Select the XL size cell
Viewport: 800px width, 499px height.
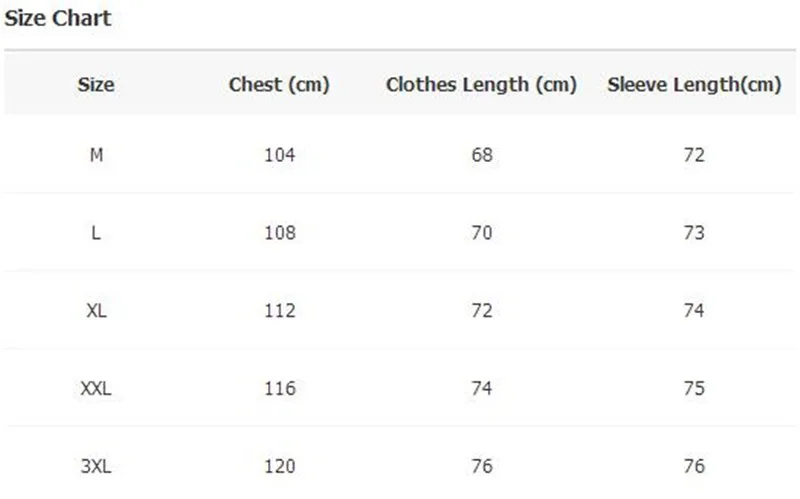96,310
